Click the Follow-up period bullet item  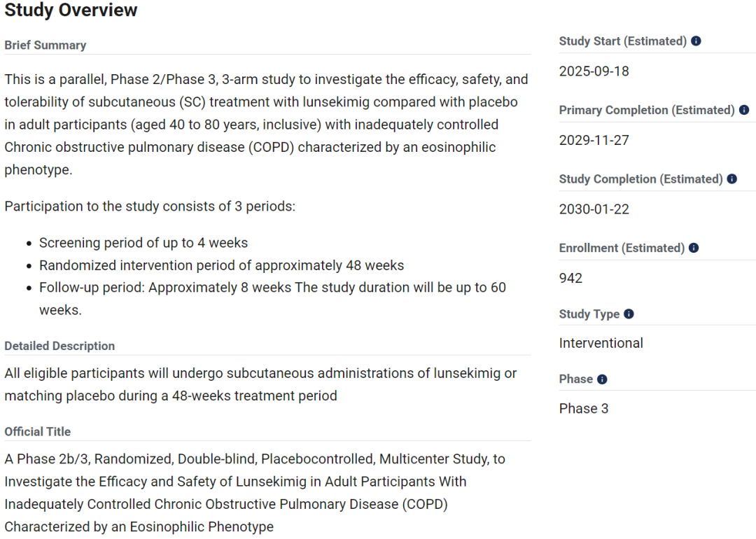point(272,299)
